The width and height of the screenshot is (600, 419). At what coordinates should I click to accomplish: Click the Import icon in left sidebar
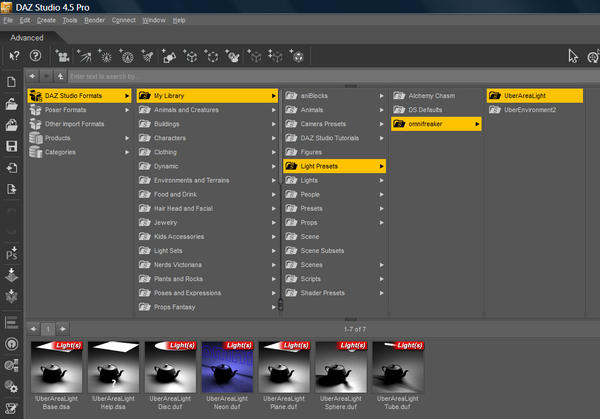[11, 168]
